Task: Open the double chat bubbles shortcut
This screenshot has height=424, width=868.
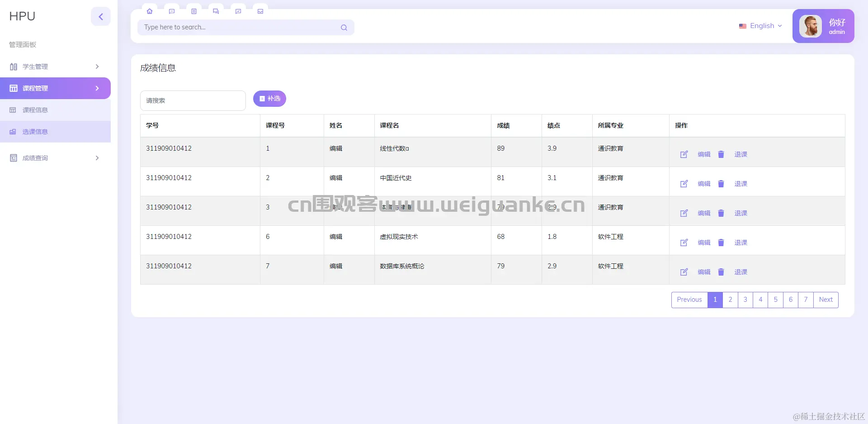Action: [x=216, y=11]
